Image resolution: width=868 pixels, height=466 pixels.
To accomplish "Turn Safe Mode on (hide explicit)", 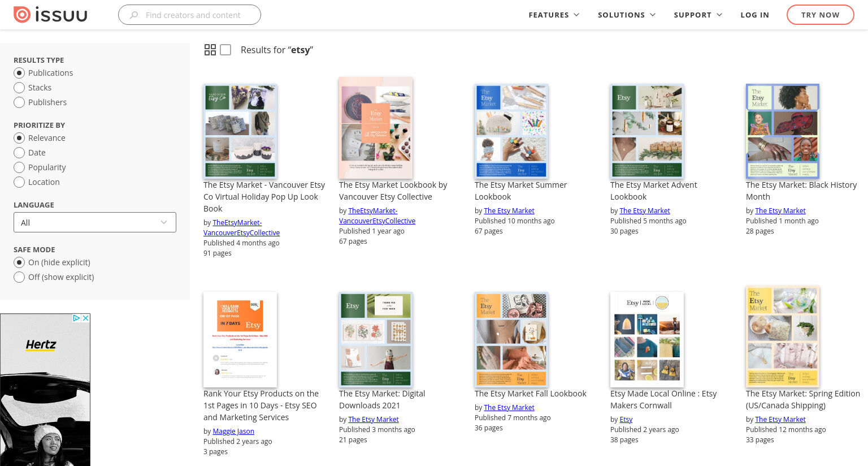I will (x=19, y=262).
